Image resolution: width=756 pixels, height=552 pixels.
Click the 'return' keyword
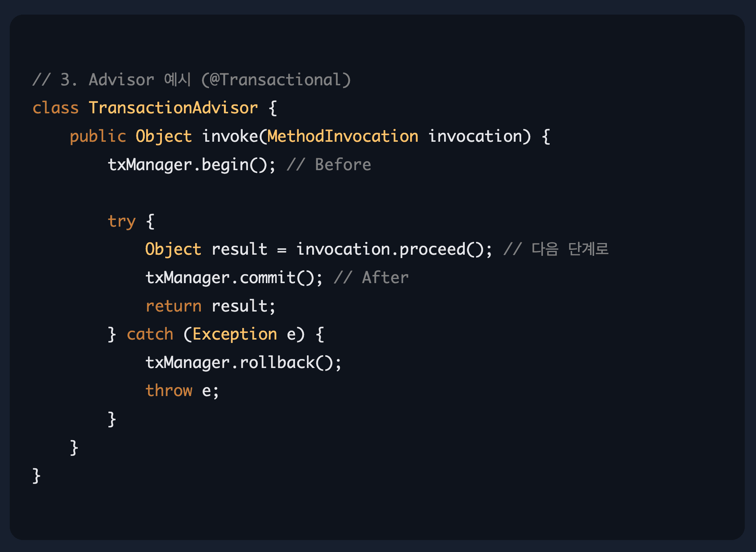tap(173, 306)
